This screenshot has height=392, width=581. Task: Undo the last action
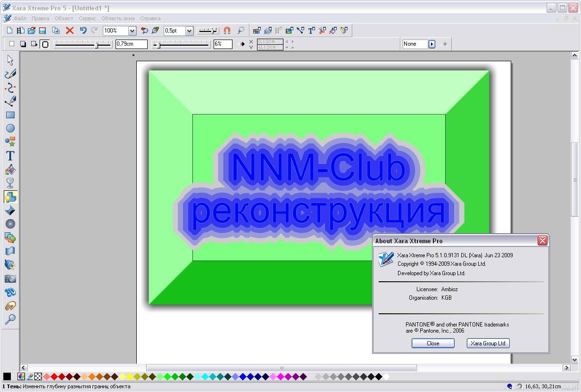83,31
